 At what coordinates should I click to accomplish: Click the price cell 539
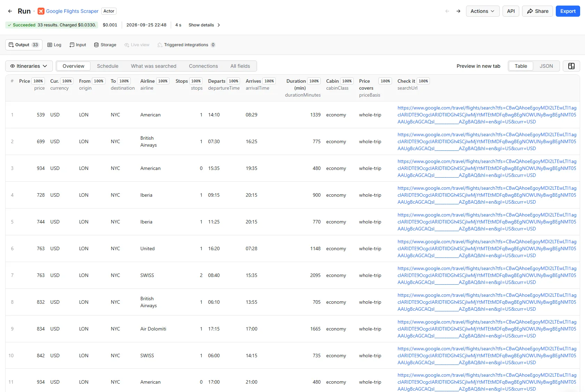[41, 115]
